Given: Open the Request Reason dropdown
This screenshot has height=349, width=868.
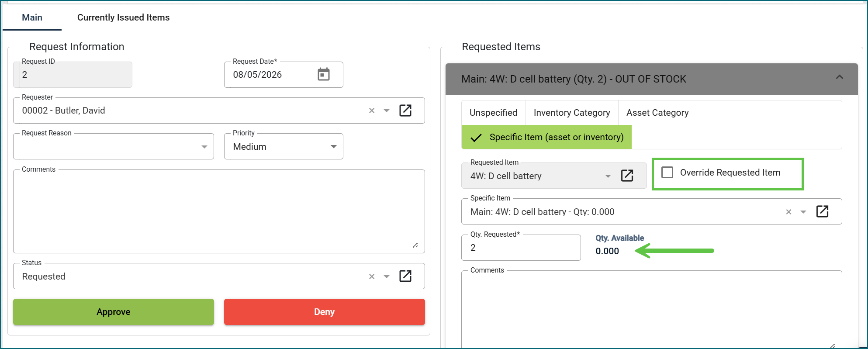Looking at the screenshot, I should click(204, 147).
